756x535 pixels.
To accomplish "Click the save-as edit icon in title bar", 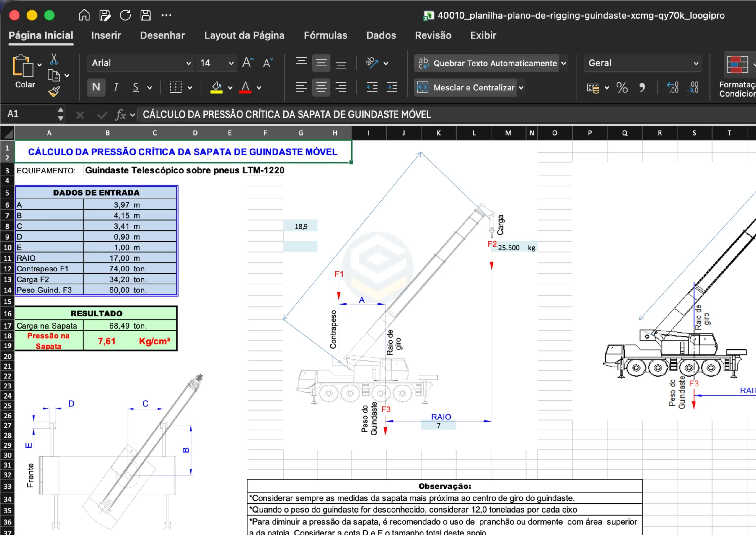I will 105,15.
